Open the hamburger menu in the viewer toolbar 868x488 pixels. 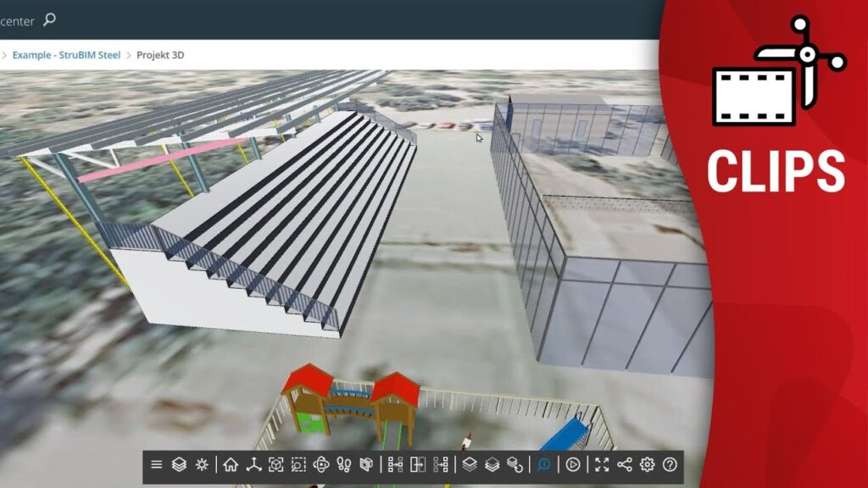156,464
